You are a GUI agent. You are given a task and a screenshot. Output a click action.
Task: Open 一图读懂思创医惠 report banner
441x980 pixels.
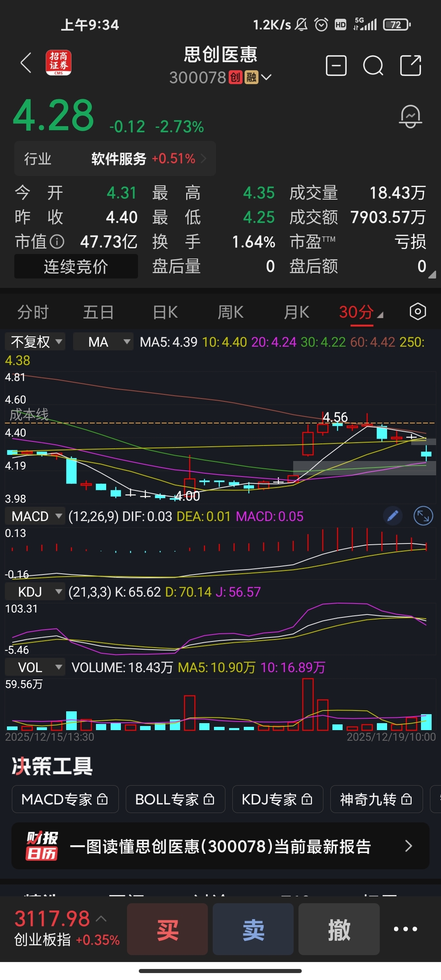(x=220, y=846)
